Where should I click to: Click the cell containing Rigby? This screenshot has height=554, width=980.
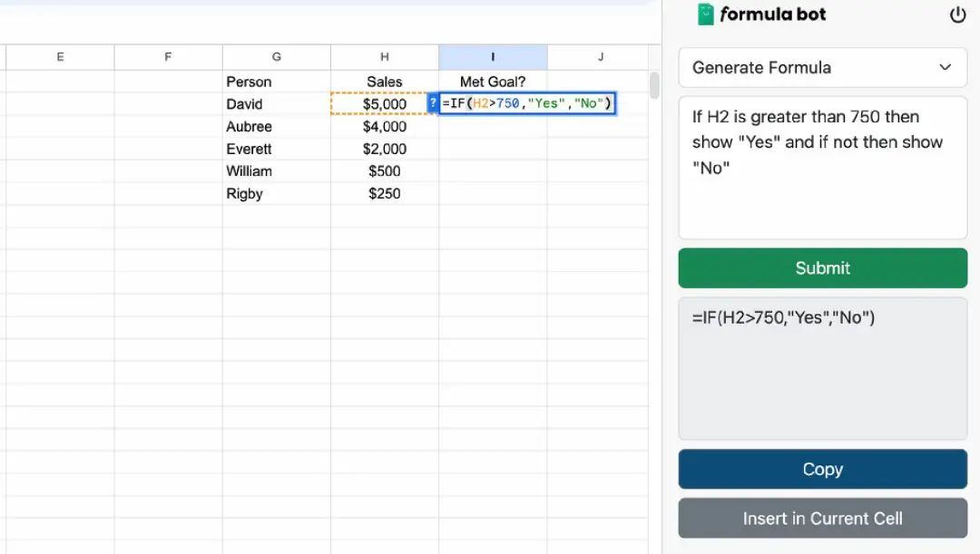276,194
